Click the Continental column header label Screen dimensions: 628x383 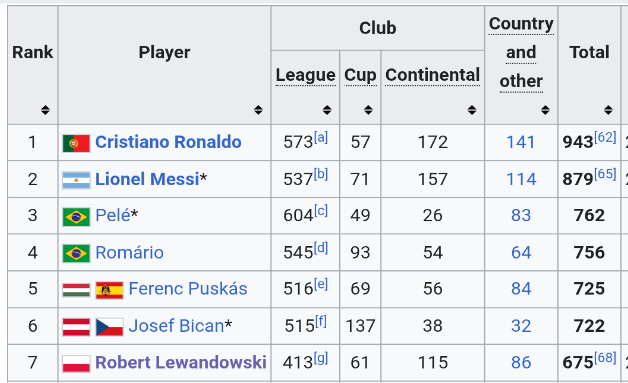433,75
